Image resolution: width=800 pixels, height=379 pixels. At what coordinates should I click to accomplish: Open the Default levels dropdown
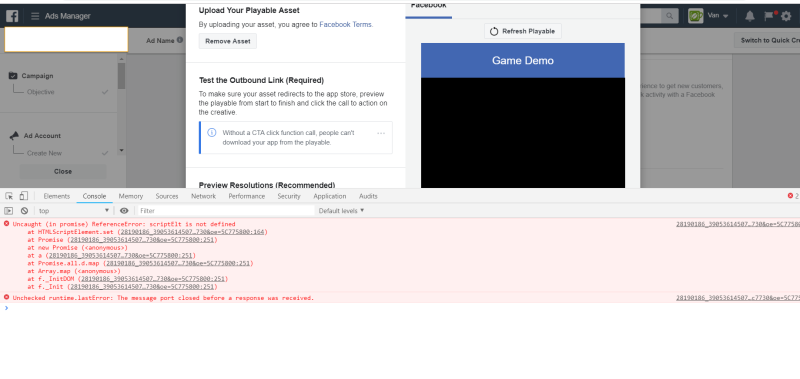(x=341, y=211)
